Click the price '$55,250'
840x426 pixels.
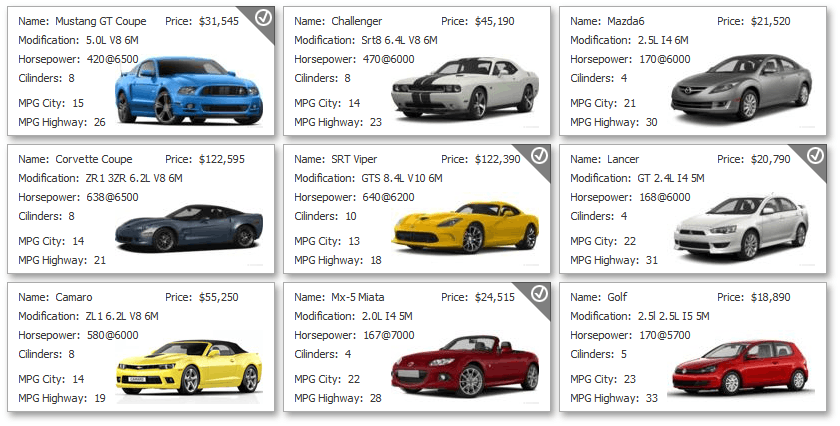[x=219, y=297]
